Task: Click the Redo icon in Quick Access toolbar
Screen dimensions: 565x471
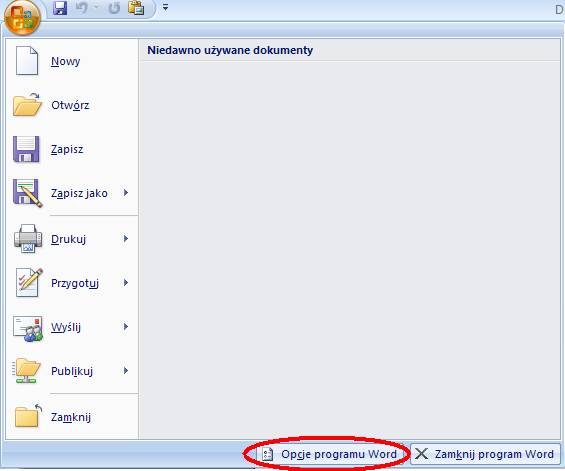Action: pos(114,8)
